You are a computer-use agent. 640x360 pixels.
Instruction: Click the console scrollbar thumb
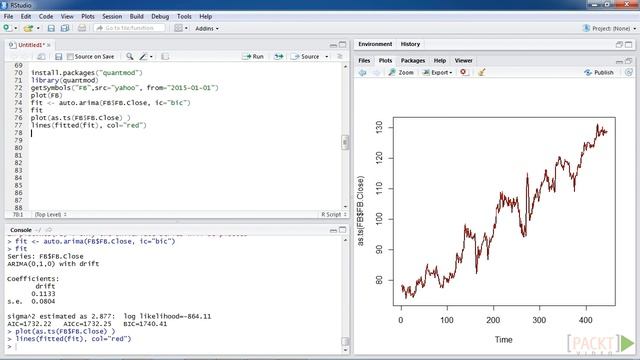(x=345, y=341)
